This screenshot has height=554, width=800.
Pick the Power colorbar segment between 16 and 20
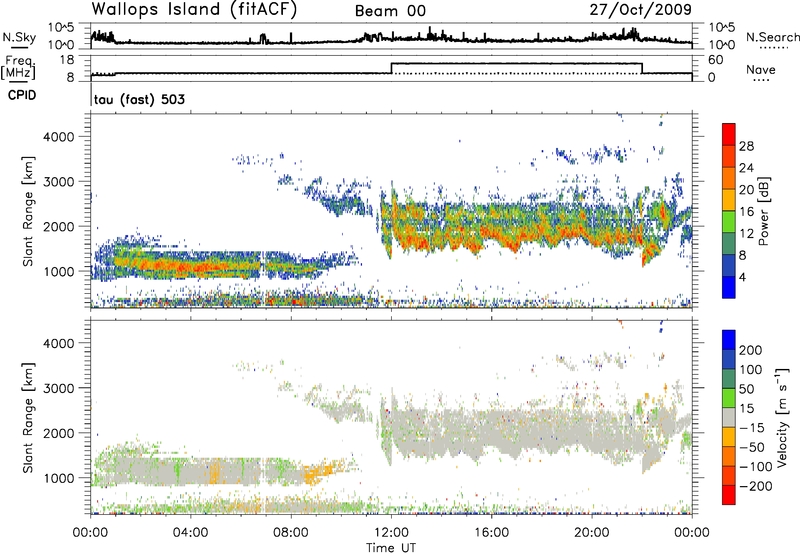click(729, 200)
